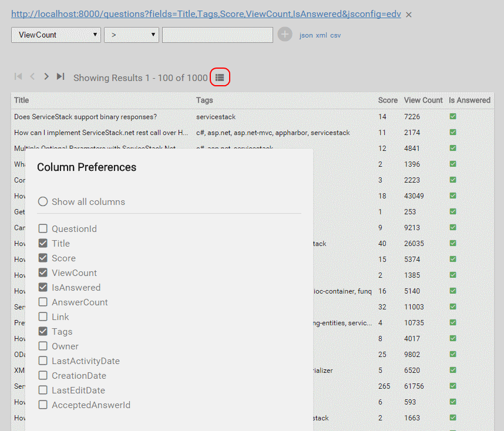
Task: Open the column preferences list icon
Action: (x=220, y=78)
